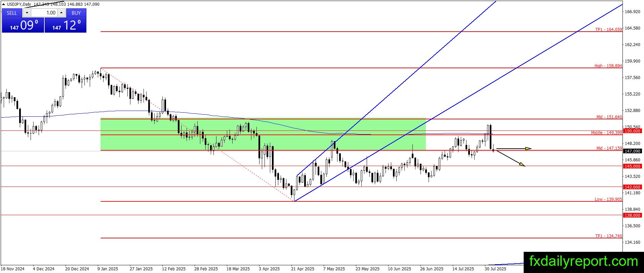
Task: Select the downward diagonal yellow-tipped arrow
Action: pos(511,158)
